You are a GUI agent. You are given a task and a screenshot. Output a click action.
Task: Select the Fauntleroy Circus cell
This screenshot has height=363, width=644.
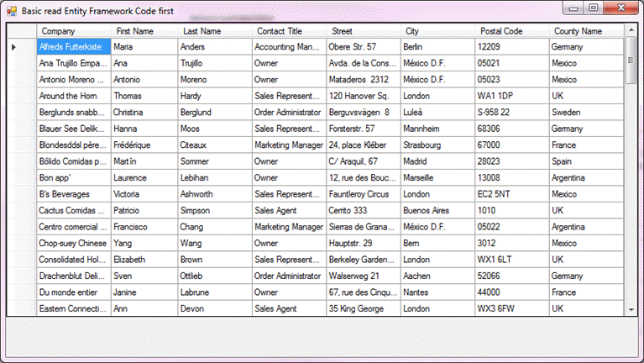[364, 194]
